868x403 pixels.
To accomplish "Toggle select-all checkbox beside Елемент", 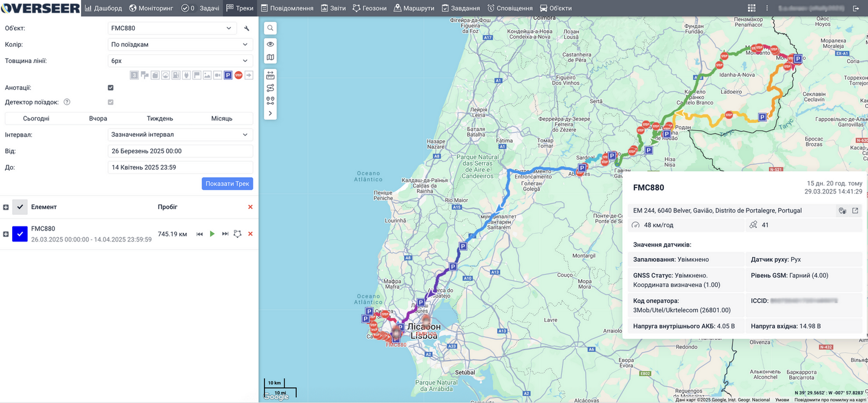I will pyautogui.click(x=20, y=207).
